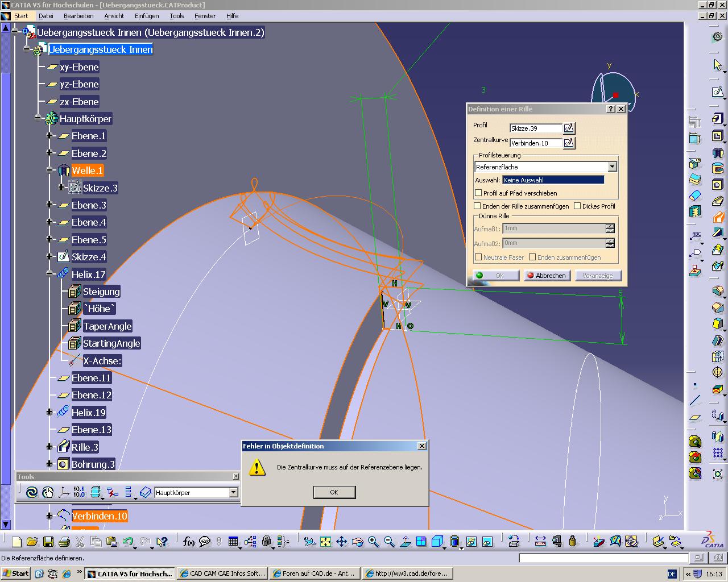Click the Update All icon in Tools palette
The image size is (728, 582).
coord(32,492)
